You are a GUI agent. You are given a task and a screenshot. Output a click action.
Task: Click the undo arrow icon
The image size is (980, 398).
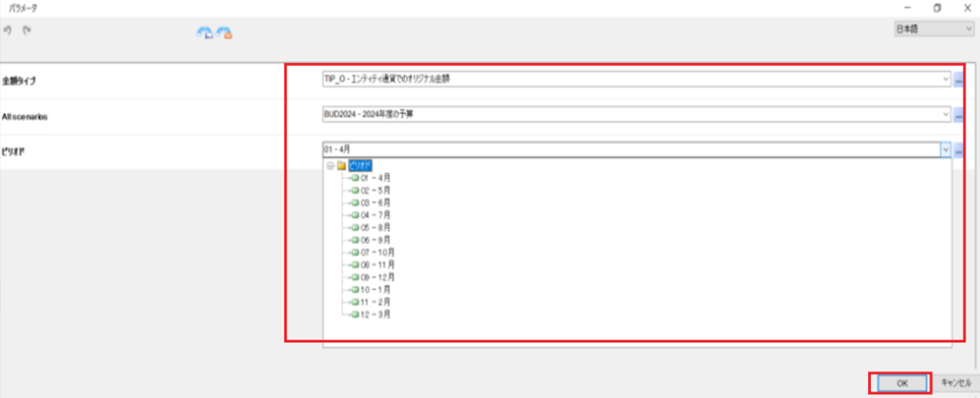(8, 30)
